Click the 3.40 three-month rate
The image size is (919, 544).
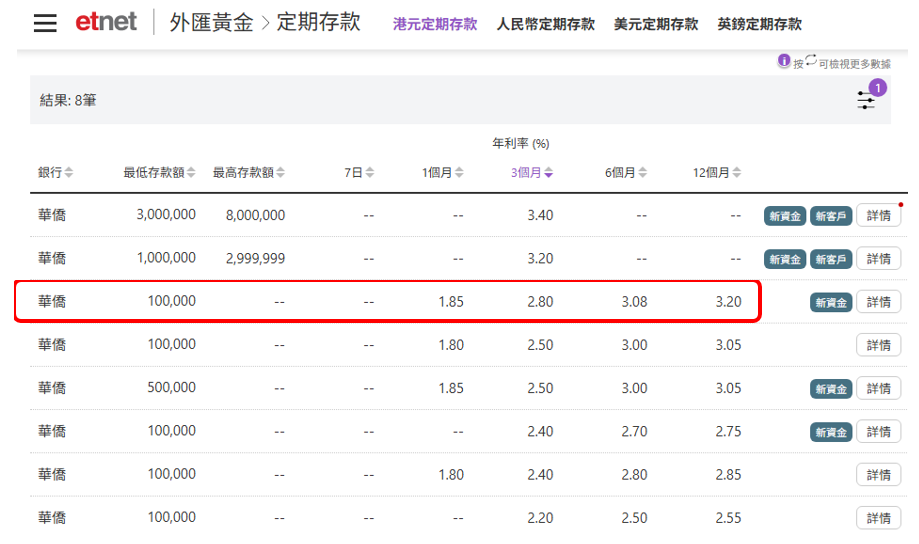click(x=540, y=215)
